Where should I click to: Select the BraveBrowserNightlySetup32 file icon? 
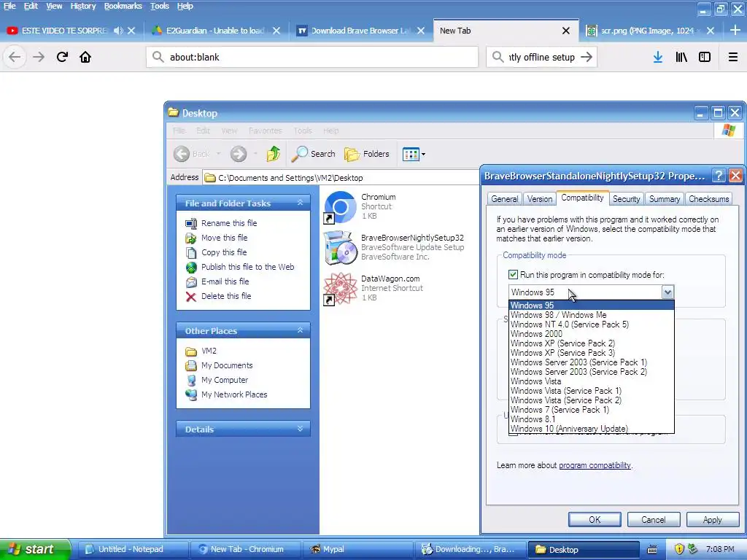340,248
